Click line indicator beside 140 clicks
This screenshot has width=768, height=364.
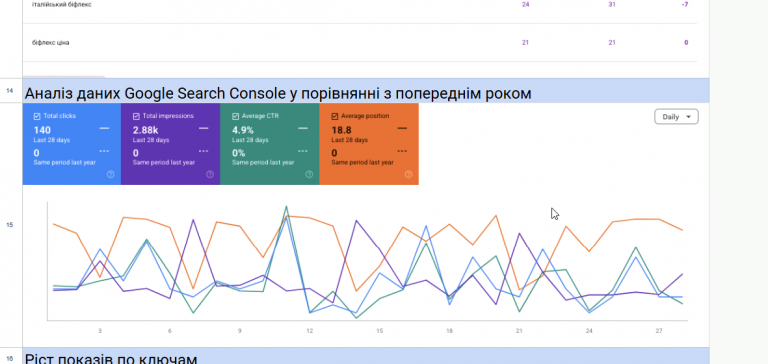click(104, 128)
